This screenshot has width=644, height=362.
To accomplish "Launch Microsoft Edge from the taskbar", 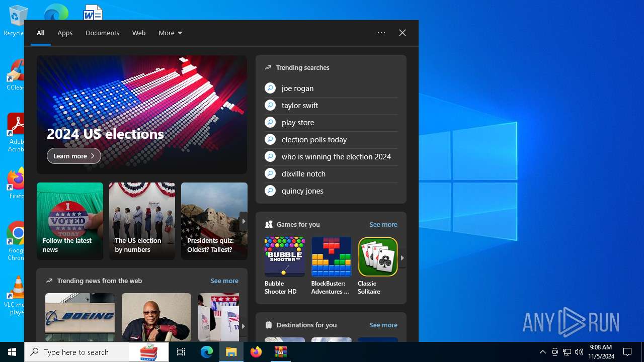I will pos(207,352).
